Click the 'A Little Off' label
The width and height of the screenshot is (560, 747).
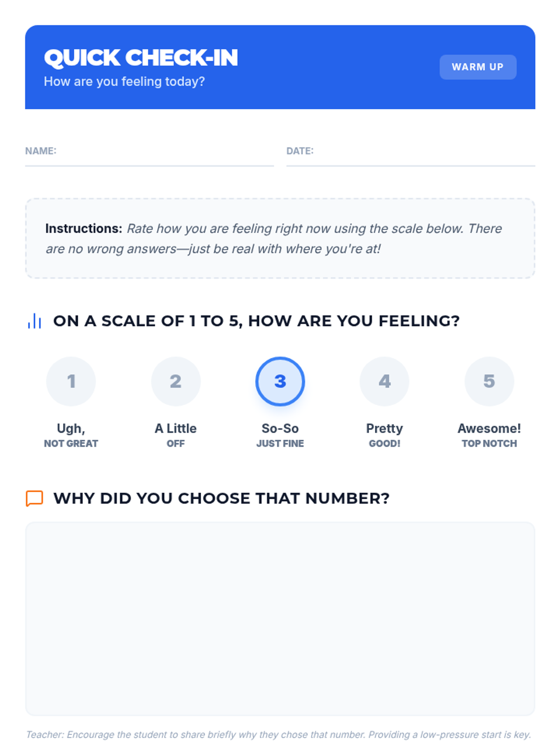175,435
